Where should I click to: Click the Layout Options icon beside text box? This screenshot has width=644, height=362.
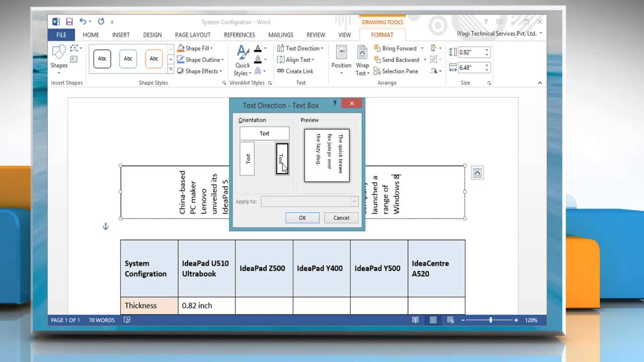[x=477, y=173]
